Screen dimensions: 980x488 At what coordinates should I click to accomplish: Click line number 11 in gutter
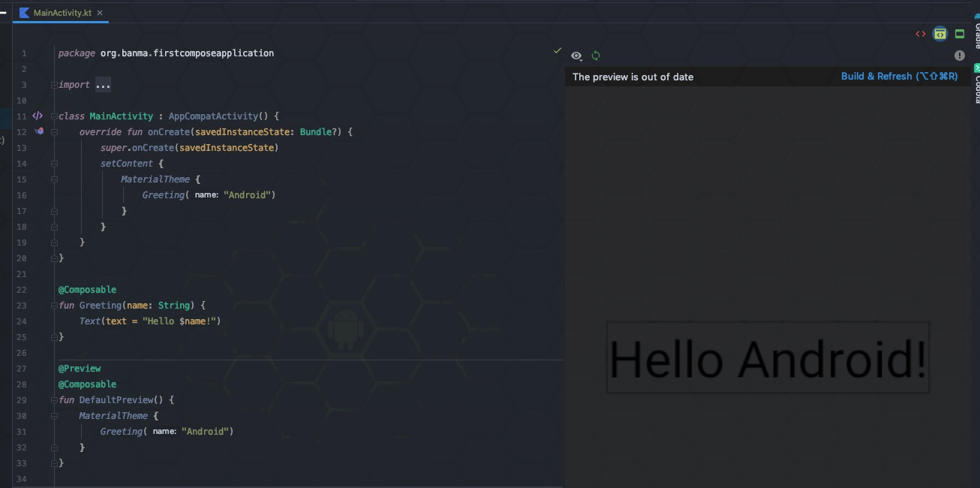pyautogui.click(x=21, y=116)
